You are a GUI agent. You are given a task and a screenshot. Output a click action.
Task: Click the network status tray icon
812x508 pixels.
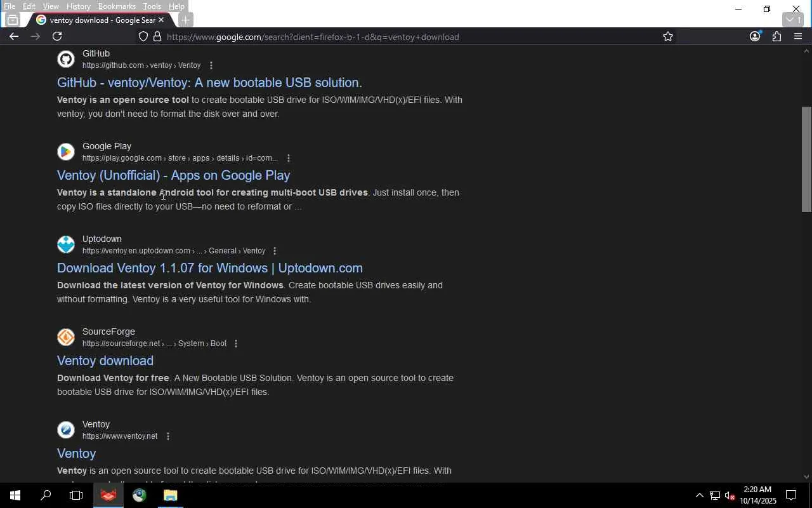[715, 495]
